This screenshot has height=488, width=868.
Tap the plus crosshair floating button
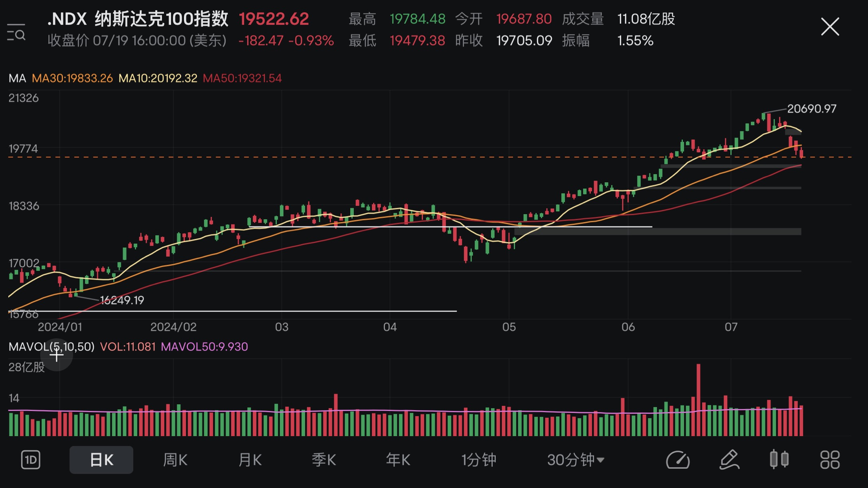point(57,354)
